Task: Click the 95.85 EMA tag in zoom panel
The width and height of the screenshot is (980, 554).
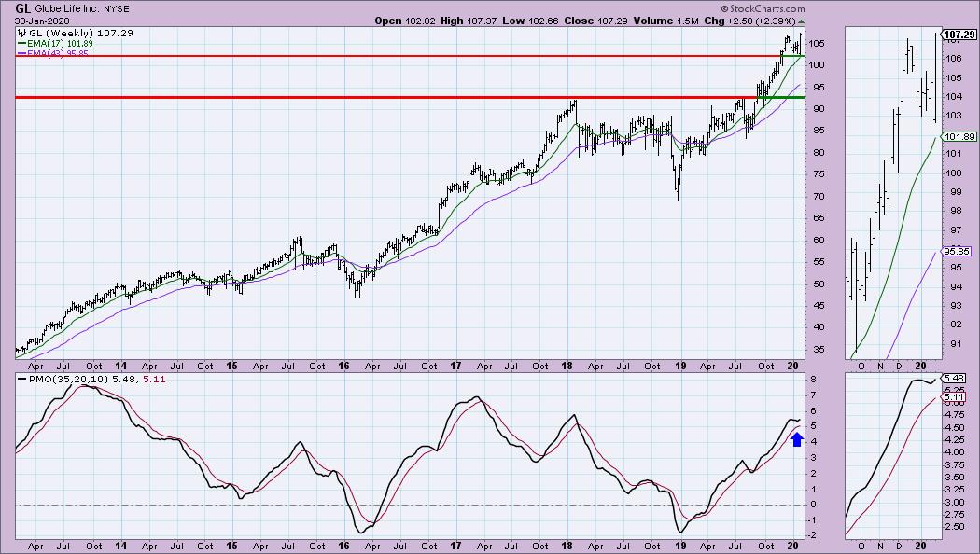Action: pos(957,252)
